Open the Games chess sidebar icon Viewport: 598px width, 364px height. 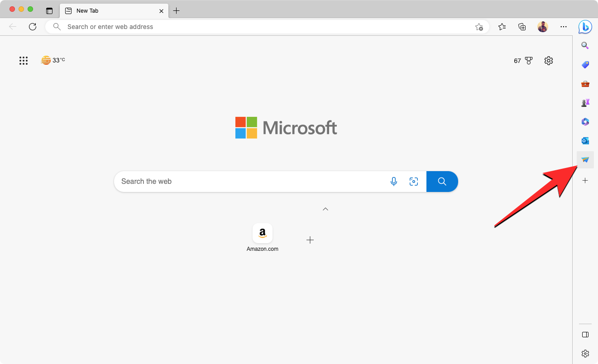click(585, 103)
